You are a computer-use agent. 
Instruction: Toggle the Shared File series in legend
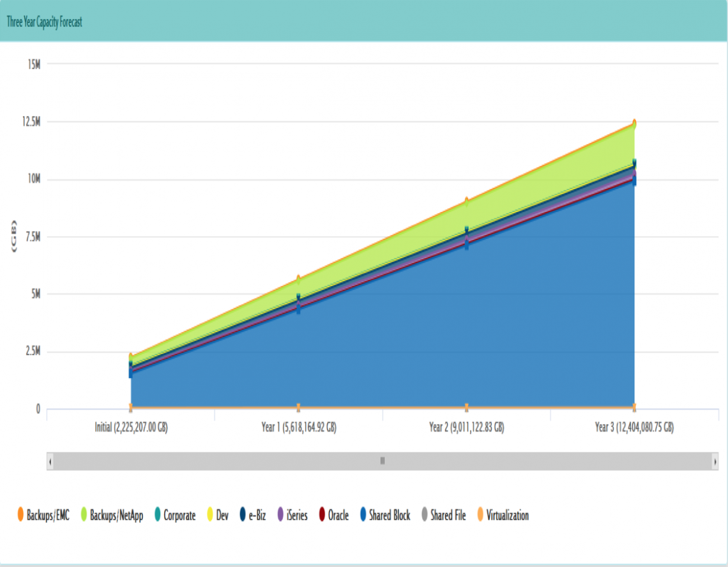coord(448,515)
